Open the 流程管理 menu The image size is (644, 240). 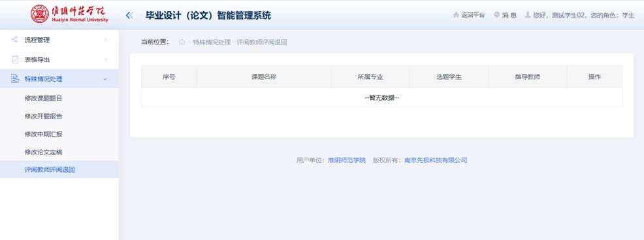coord(59,40)
